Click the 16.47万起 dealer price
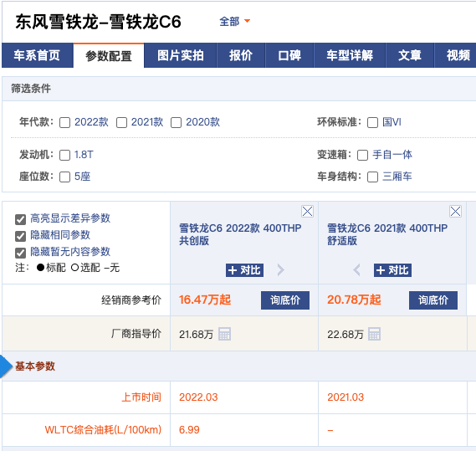476x451 pixels. (205, 300)
